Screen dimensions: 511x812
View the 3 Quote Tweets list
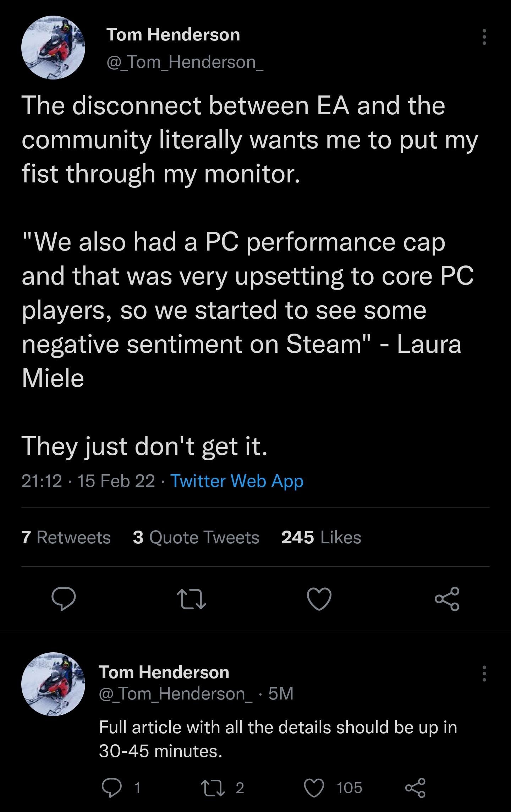196,537
